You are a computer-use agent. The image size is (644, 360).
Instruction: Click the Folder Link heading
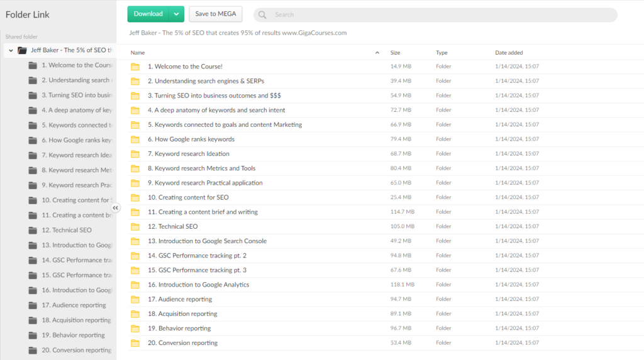(27, 15)
